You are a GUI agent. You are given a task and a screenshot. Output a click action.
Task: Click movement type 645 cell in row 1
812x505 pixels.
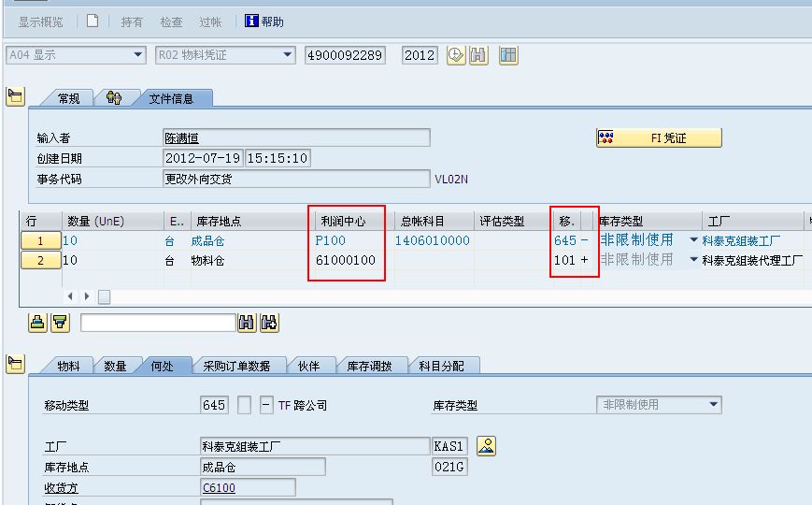pos(565,240)
